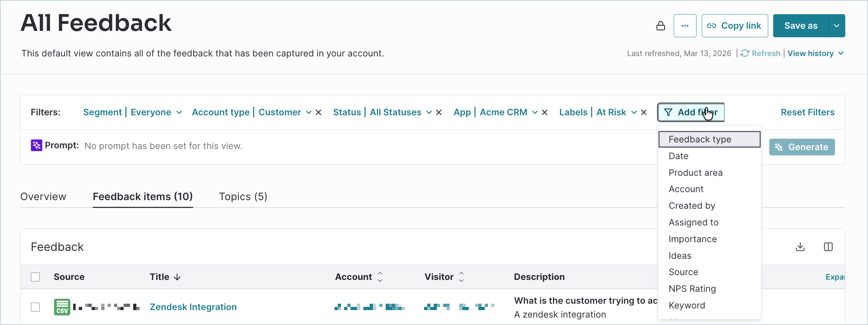Select Product area from the filter menu
Screen dimensions: 868x325
709,173
